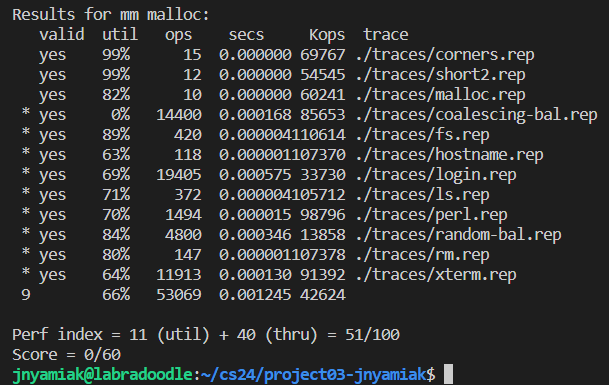
Task: Click the Score = 0/60 line
Action: point(66,355)
